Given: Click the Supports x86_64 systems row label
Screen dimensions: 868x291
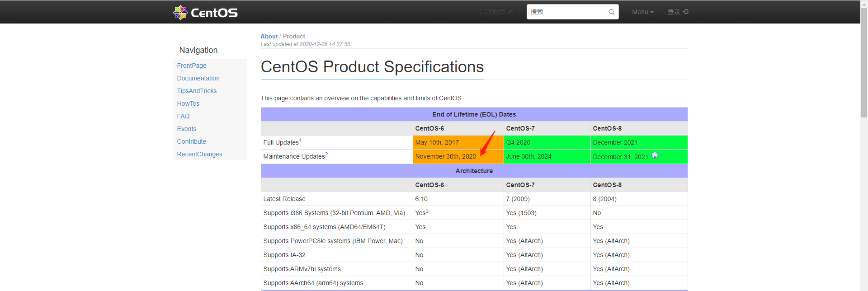Looking at the screenshot, I should click(x=324, y=227).
